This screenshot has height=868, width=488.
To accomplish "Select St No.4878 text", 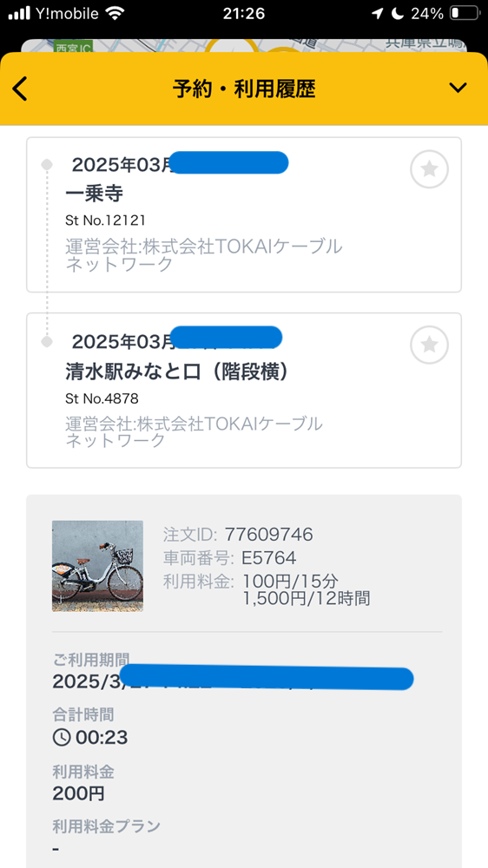I will click(102, 398).
